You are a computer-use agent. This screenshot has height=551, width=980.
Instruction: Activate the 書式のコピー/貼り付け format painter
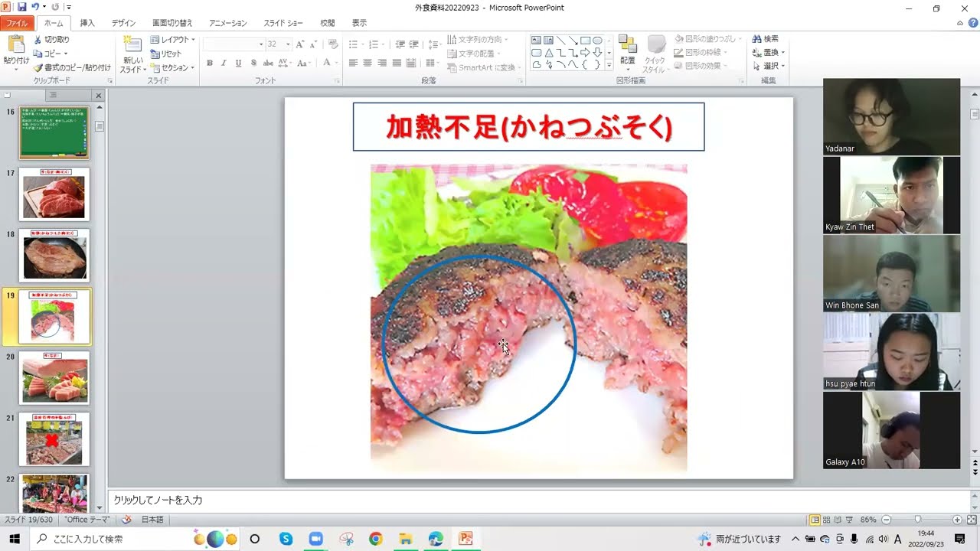72,67
